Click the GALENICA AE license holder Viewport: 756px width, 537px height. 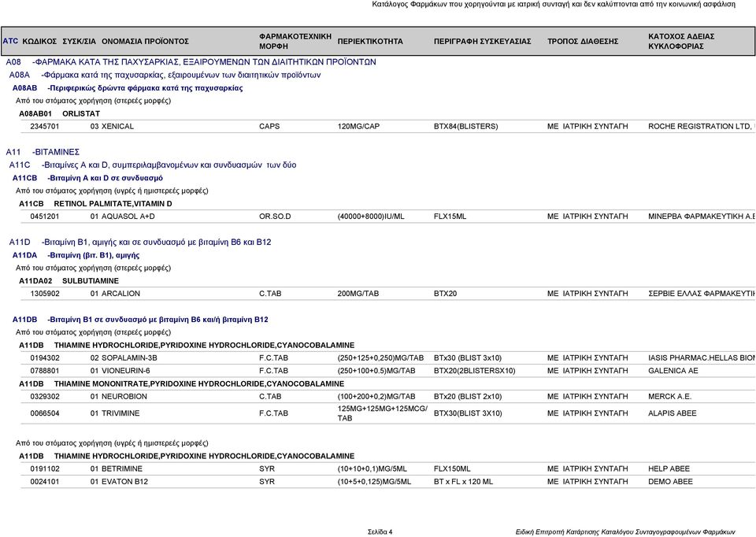click(673, 371)
